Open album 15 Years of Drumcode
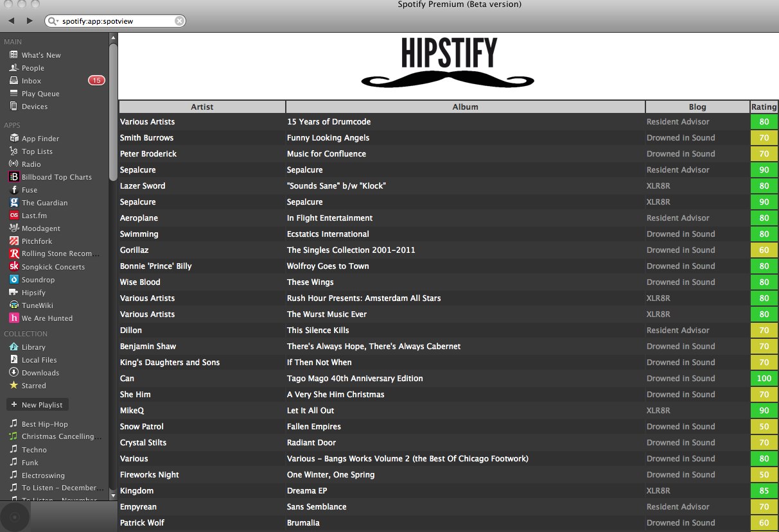This screenshot has width=779, height=532. [x=329, y=122]
